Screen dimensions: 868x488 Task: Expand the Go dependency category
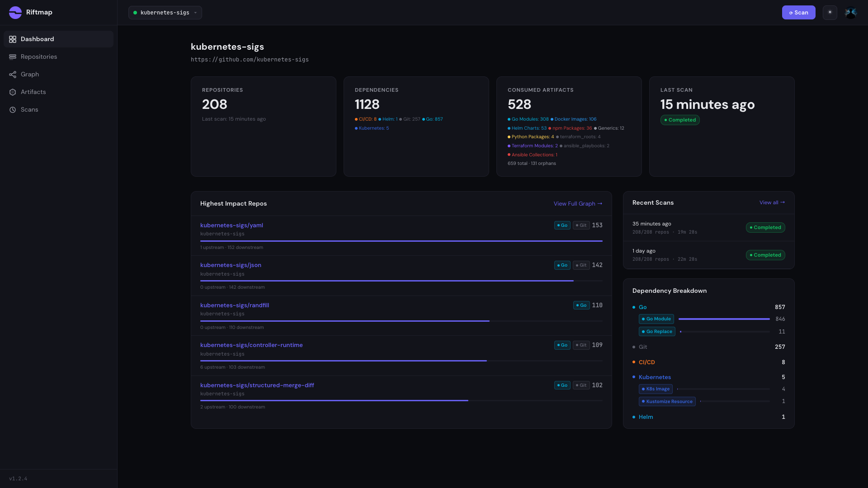point(709,307)
